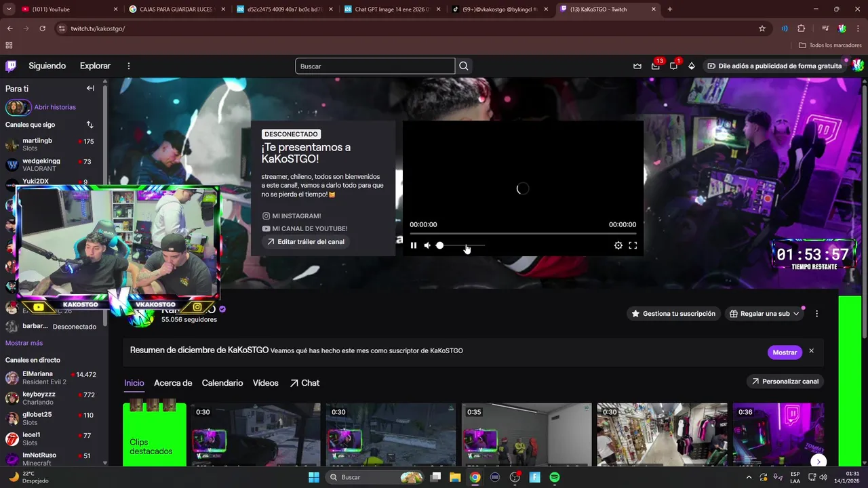Image resolution: width=868 pixels, height=488 pixels.
Task: Show next highlighted clips with arrow
Action: pos(818,462)
